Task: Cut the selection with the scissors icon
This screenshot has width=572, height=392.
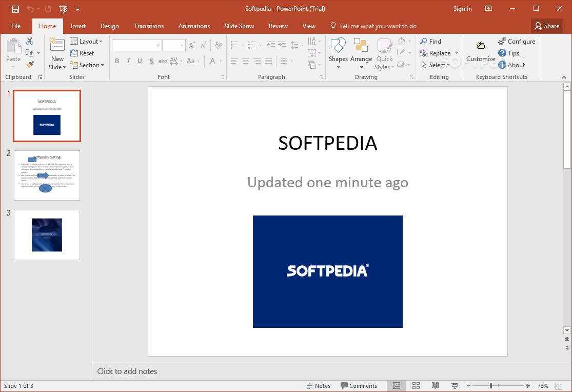Action: 30,41
